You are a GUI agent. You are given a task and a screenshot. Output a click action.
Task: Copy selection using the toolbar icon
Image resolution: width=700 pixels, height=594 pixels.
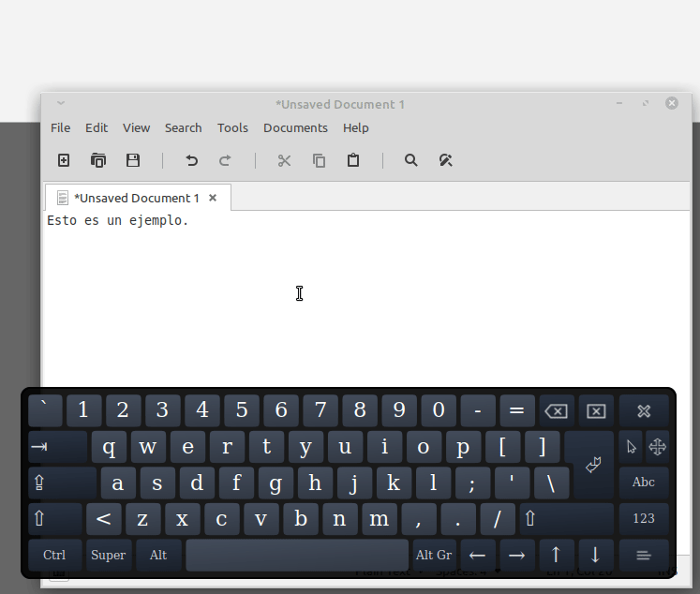(x=319, y=160)
